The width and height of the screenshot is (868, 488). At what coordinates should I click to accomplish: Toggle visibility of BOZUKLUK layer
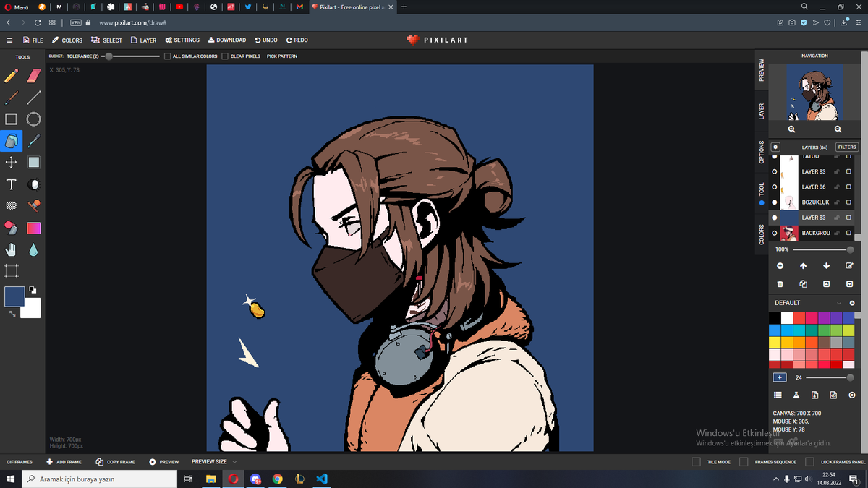pyautogui.click(x=775, y=202)
